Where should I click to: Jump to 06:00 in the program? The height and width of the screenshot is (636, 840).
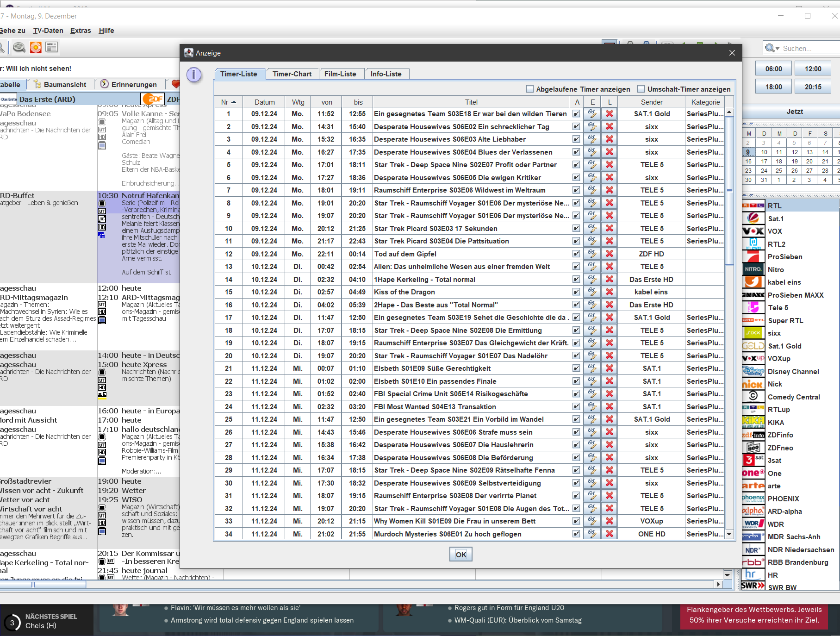pyautogui.click(x=774, y=69)
